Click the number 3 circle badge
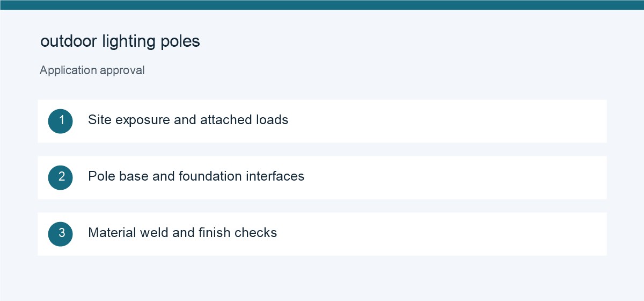 click(x=60, y=234)
